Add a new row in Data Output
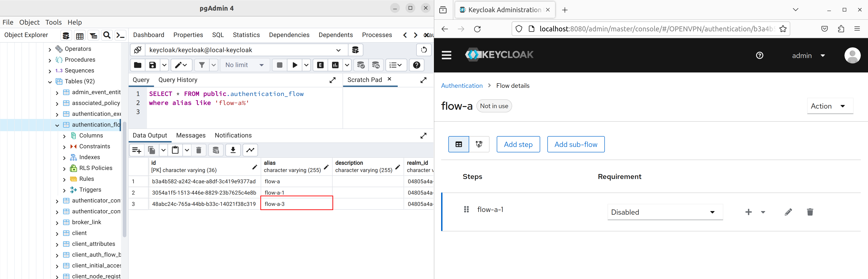Screen dimensions: 868x279 (x=137, y=150)
